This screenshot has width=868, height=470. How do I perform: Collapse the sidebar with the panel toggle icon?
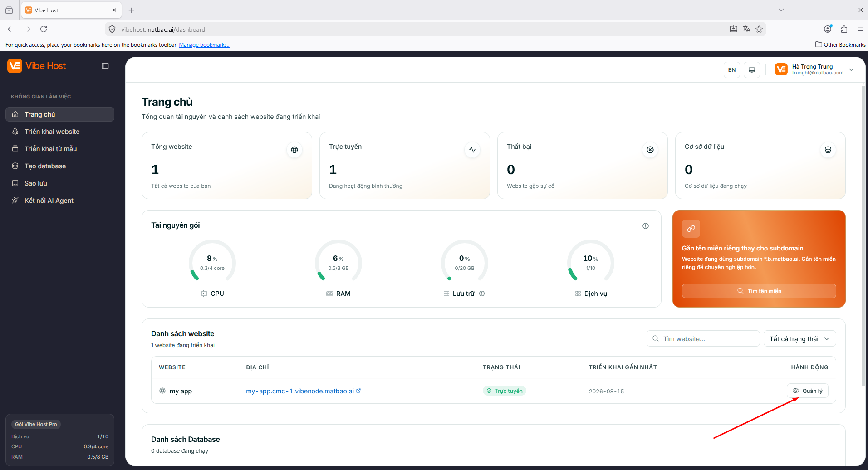[x=105, y=66]
